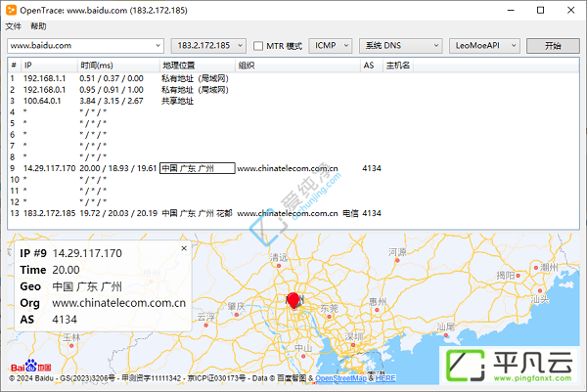The width and height of the screenshot is (587, 392).
Task: Click Org value in IP #9 popup
Action: (119, 303)
